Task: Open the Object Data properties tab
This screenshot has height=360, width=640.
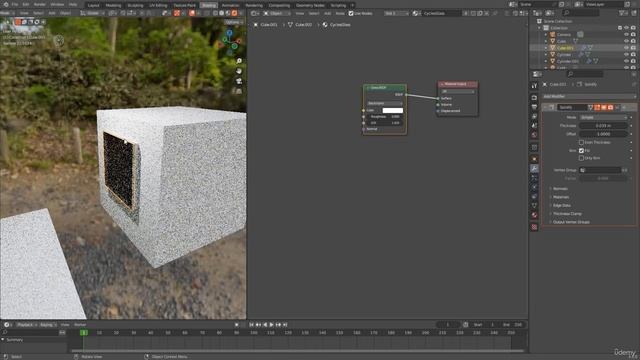Action: pyautogui.click(x=534, y=206)
